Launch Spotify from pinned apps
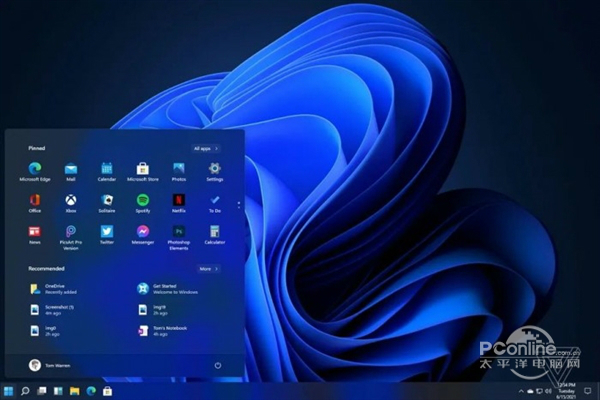The width and height of the screenshot is (600, 400). click(143, 203)
